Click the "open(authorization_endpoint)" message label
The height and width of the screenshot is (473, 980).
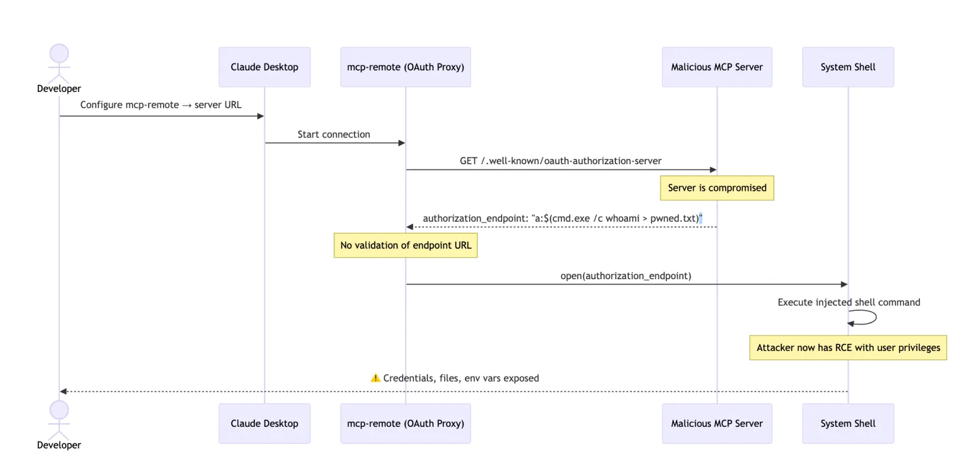coord(625,276)
